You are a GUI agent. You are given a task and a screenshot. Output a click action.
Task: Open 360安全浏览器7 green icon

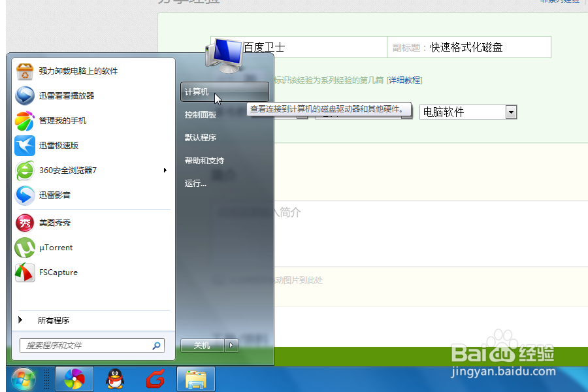25,171
